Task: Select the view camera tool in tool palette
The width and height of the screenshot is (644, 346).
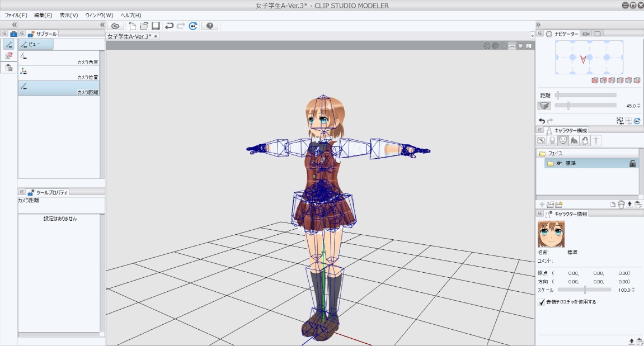Action: (x=9, y=44)
